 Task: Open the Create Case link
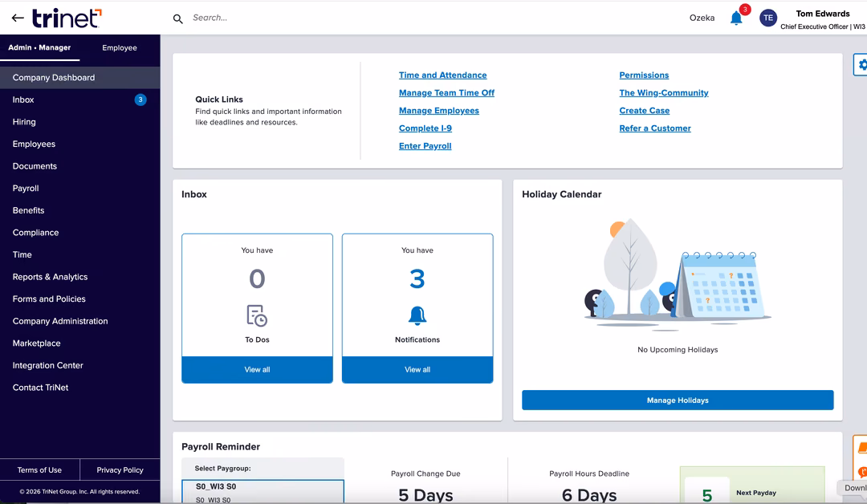tap(644, 111)
